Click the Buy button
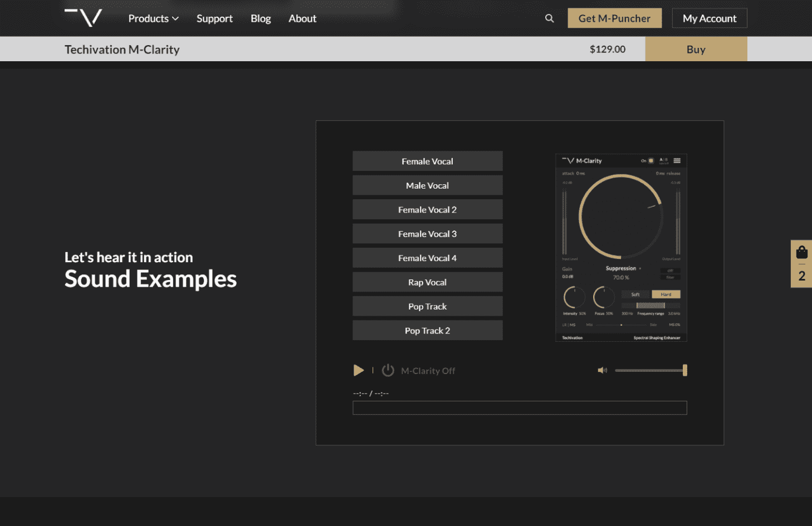Image resolution: width=812 pixels, height=526 pixels. click(x=696, y=49)
